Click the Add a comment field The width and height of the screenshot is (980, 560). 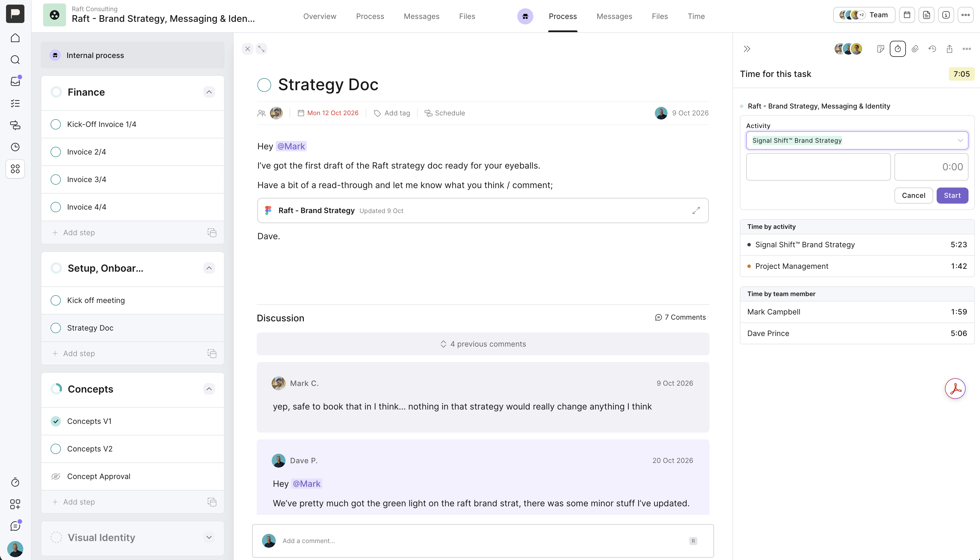[483, 541]
